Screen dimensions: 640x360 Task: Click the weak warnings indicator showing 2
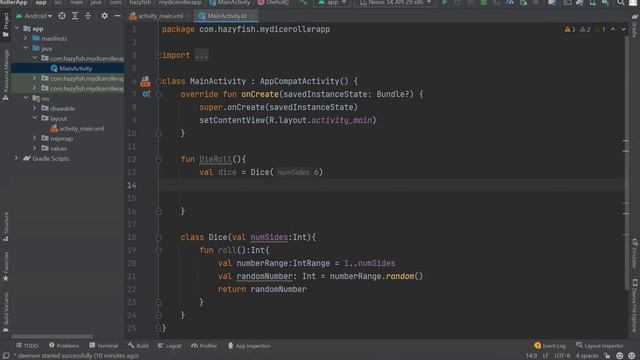(585, 29)
